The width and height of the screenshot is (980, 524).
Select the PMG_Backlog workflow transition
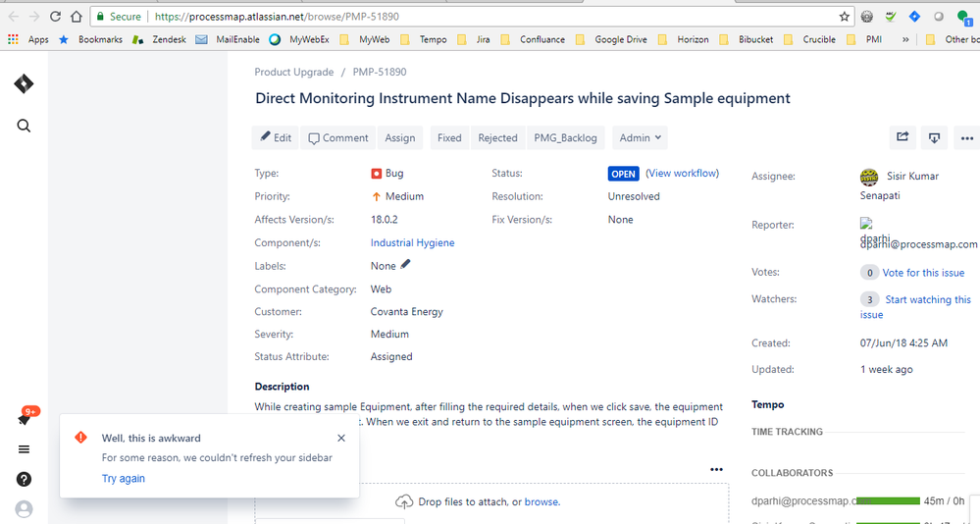tap(565, 138)
